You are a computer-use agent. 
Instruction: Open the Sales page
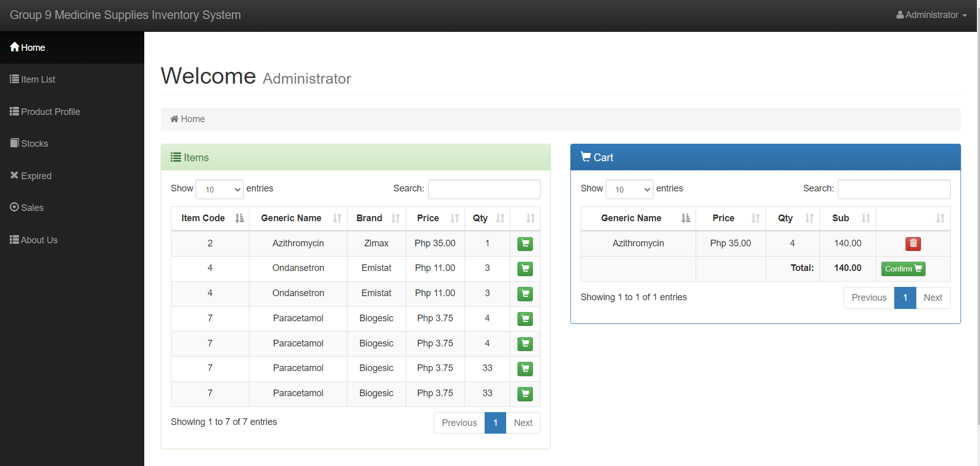tap(72, 208)
